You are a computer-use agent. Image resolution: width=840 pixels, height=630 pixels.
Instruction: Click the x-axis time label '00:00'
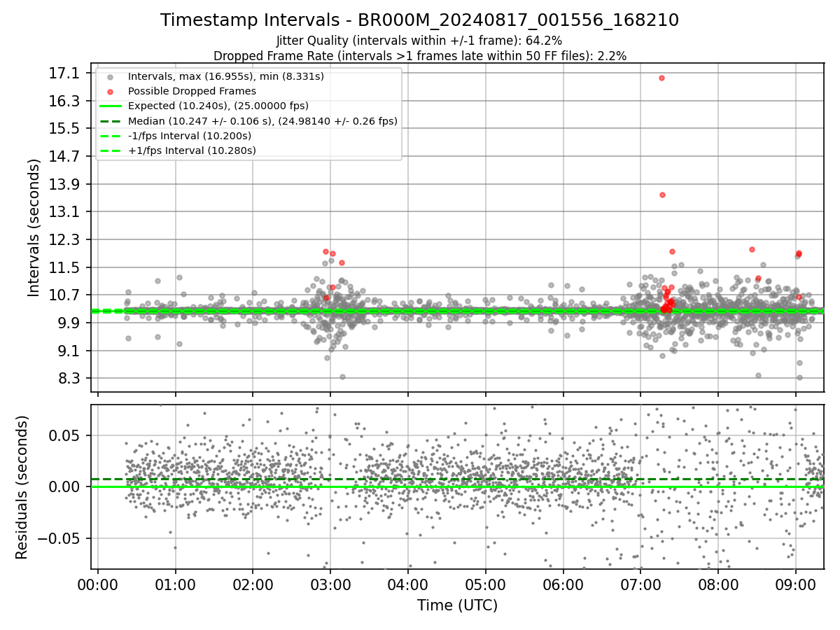pyautogui.click(x=97, y=584)
